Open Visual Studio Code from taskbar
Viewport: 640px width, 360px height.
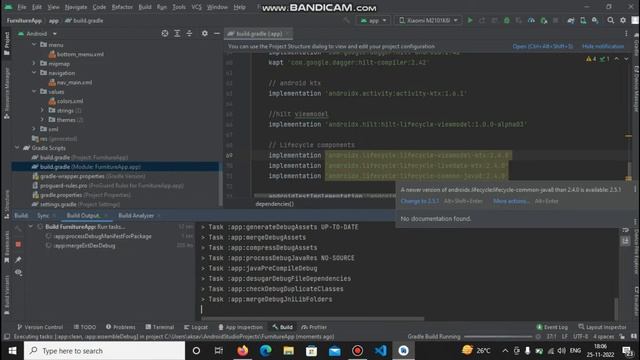click(x=380, y=351)
